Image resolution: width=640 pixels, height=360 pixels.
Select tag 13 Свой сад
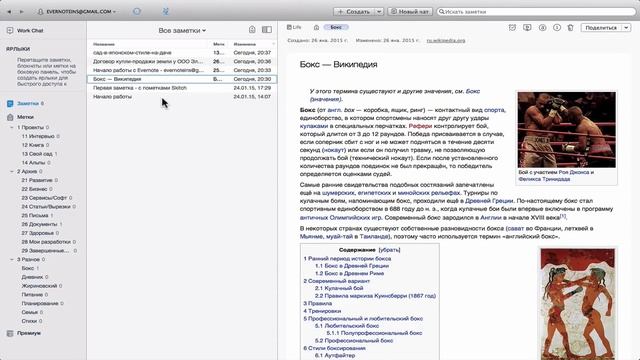click(x=37, y=154)
